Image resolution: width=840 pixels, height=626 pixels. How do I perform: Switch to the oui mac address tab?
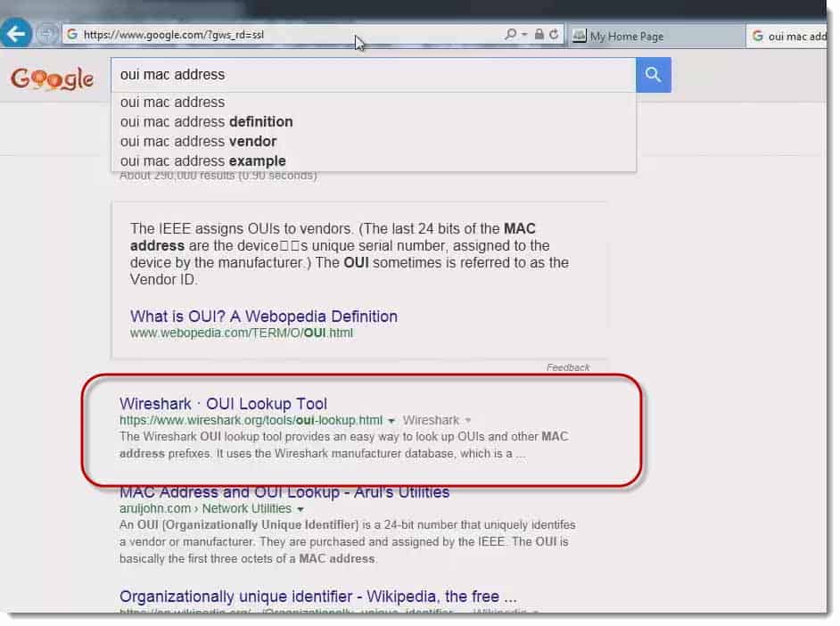coord(787,36)
